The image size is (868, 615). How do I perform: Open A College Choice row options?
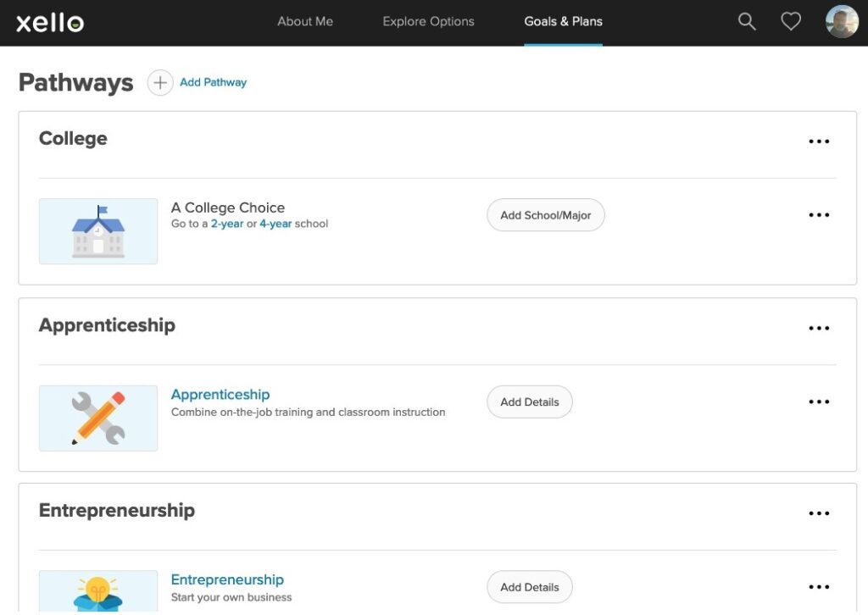pyautogui.click(x=819, y=215)
